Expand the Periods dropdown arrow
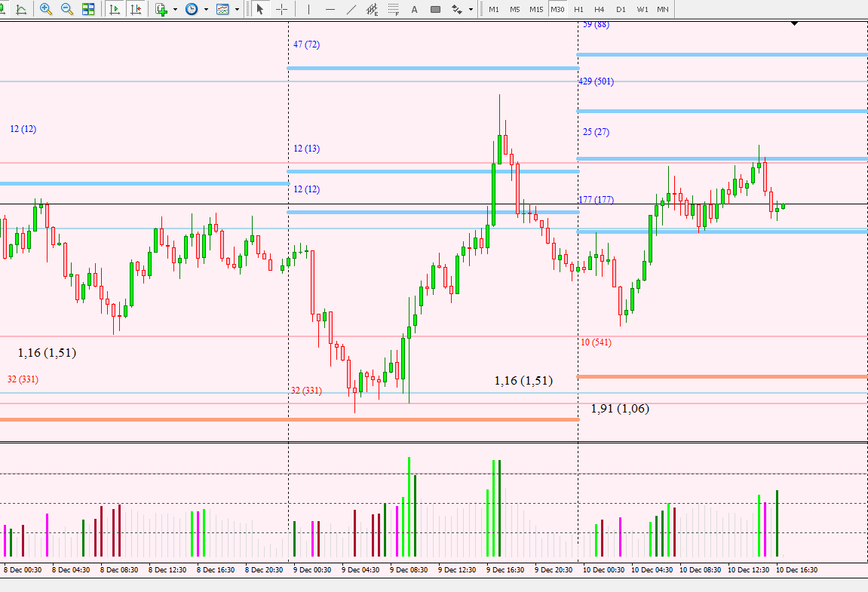The height and width of the screenshot is (592, 868). click(206, 9)
